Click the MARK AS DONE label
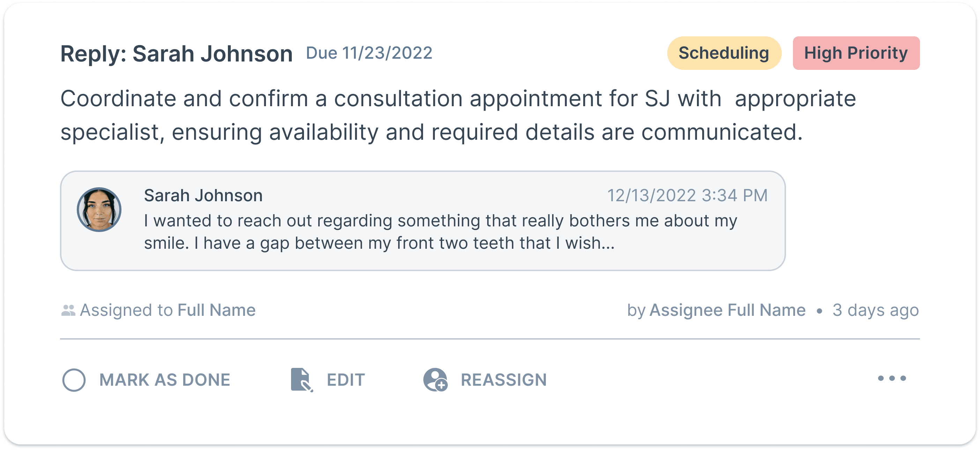Viewport: 980px width, 450px height. 165,379
